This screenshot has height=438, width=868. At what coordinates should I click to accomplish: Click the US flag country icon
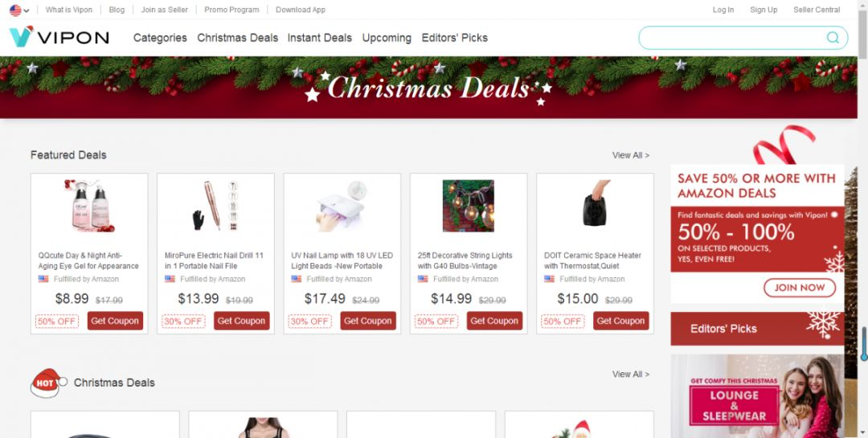[x=15, y=10]
